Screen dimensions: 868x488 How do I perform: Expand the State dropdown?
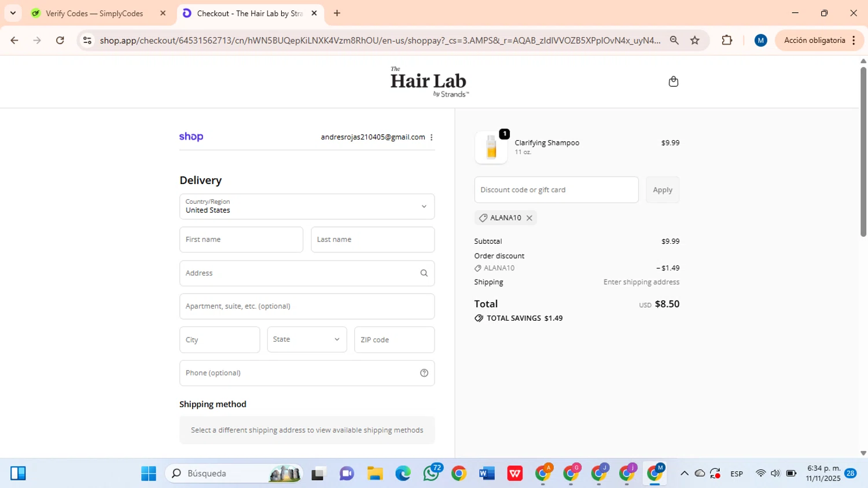pos(307,340)
